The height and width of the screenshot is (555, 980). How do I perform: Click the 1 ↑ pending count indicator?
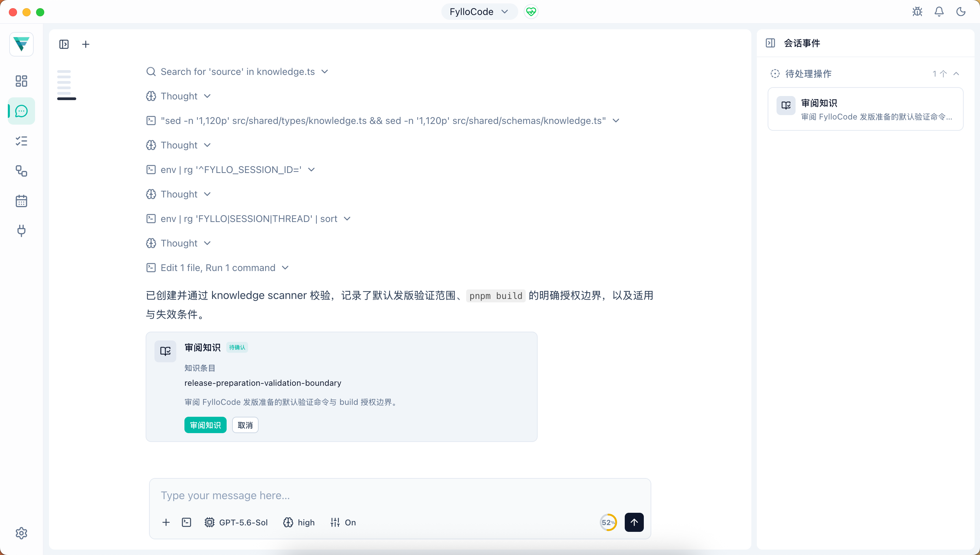point(940,74)
